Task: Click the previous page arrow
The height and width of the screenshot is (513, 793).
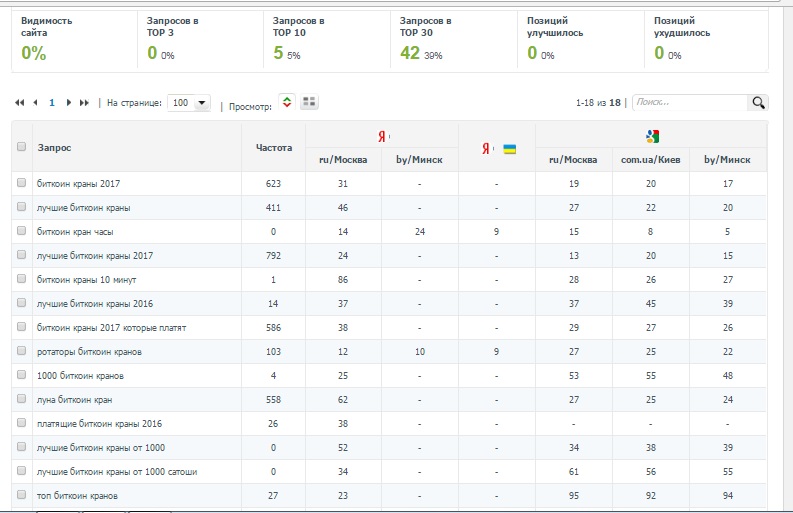Action: pos(36,103)
